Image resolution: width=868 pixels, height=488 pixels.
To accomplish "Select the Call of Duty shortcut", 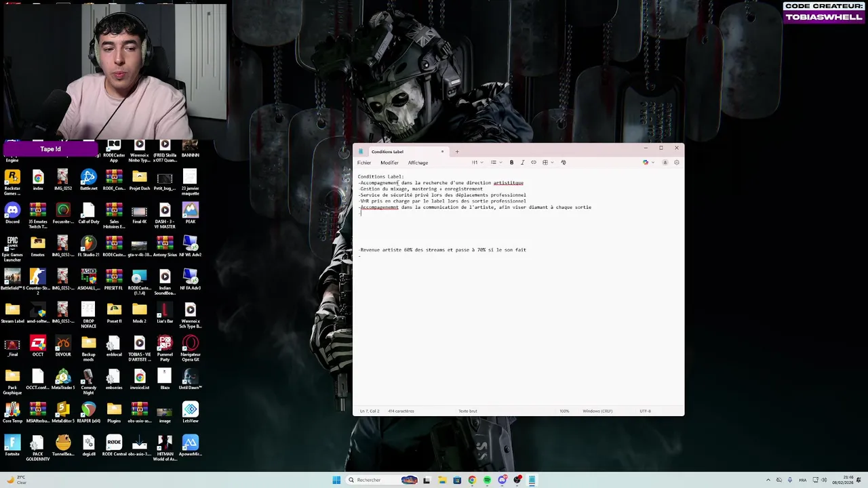I will pyautogui.click(x=89, y=213).
